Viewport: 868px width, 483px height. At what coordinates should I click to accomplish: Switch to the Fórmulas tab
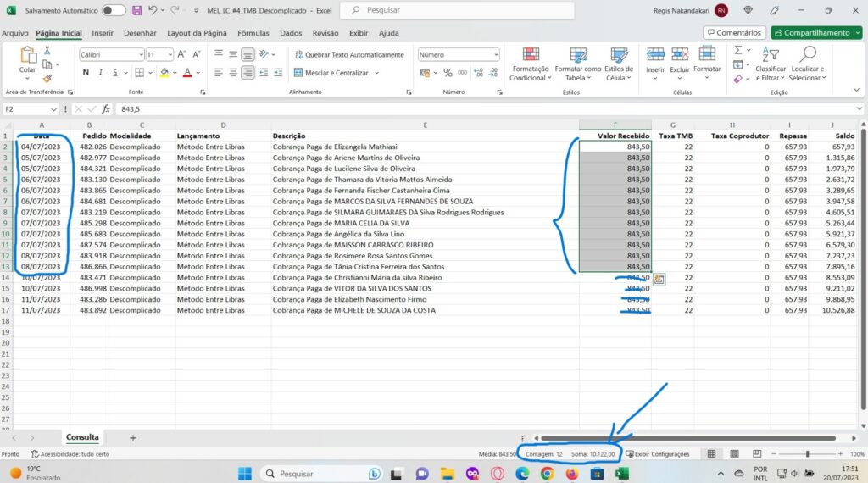253,33
